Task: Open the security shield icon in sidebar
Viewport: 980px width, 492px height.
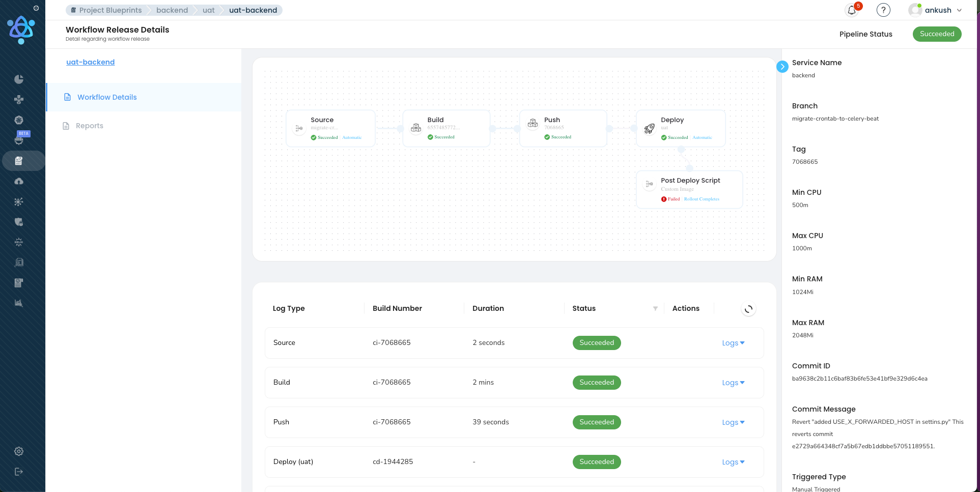Action: (18, 222)
